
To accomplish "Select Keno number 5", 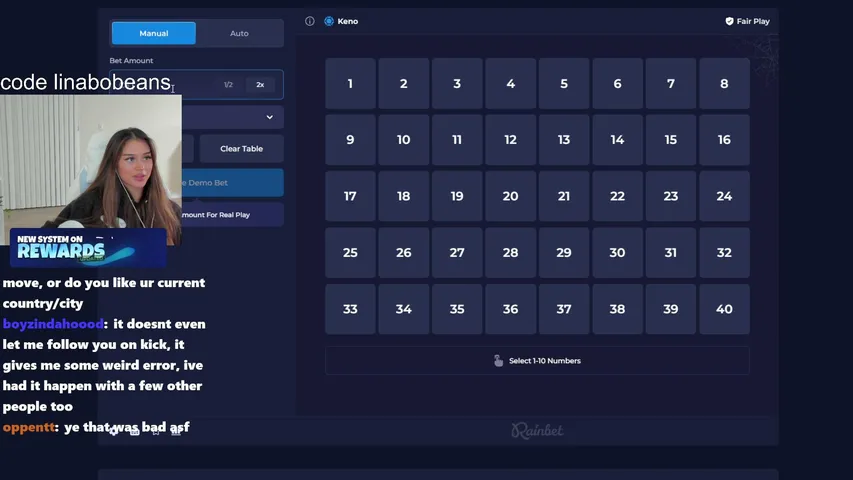I will coord(564,84).
